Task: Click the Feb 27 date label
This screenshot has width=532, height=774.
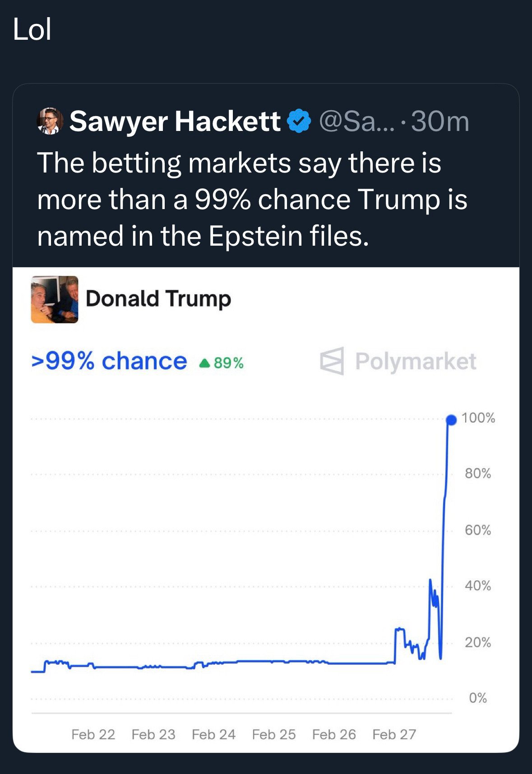Action: [394, 734]
